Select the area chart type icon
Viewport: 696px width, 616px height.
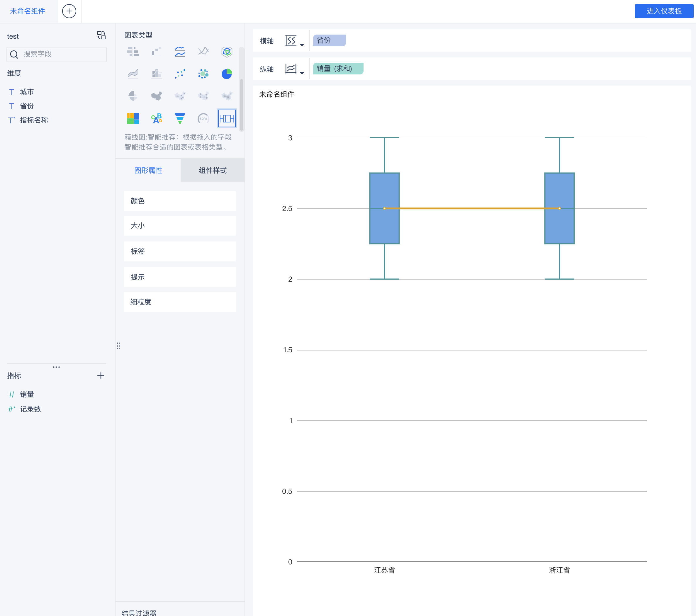(133, 74)
